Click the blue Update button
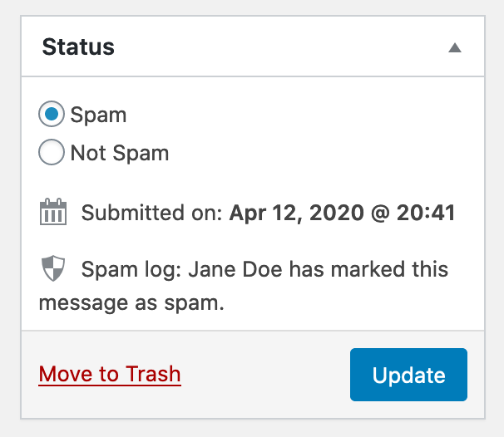This screenshot has width=504, height=437. pyautogui.click(x=408, y=375)
